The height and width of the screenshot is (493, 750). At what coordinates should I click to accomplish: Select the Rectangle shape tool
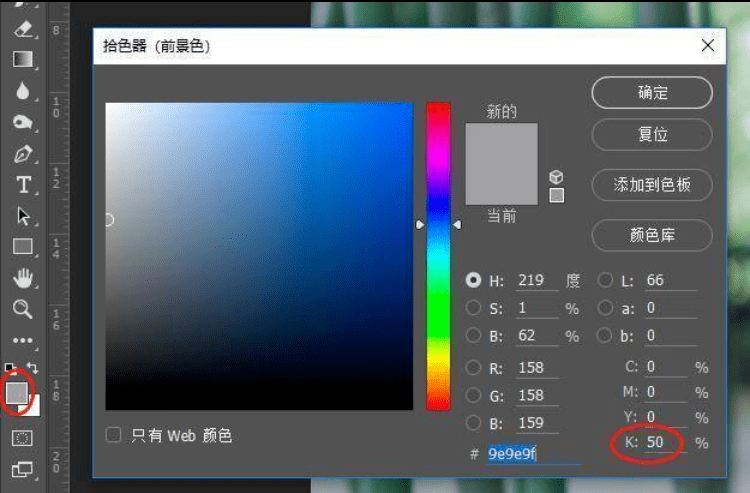point(24,247)
